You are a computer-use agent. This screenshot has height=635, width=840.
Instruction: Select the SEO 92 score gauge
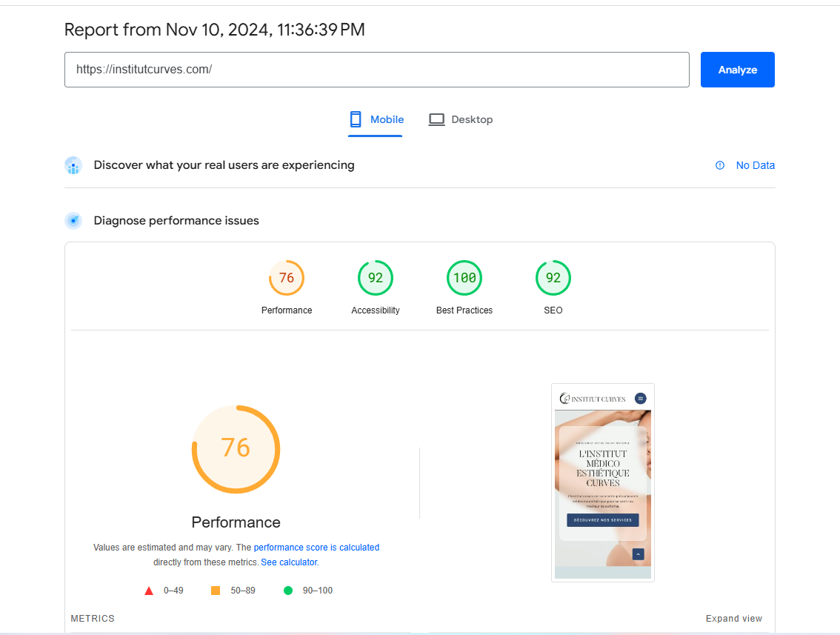pyautogui.click(x=553, y=279)
